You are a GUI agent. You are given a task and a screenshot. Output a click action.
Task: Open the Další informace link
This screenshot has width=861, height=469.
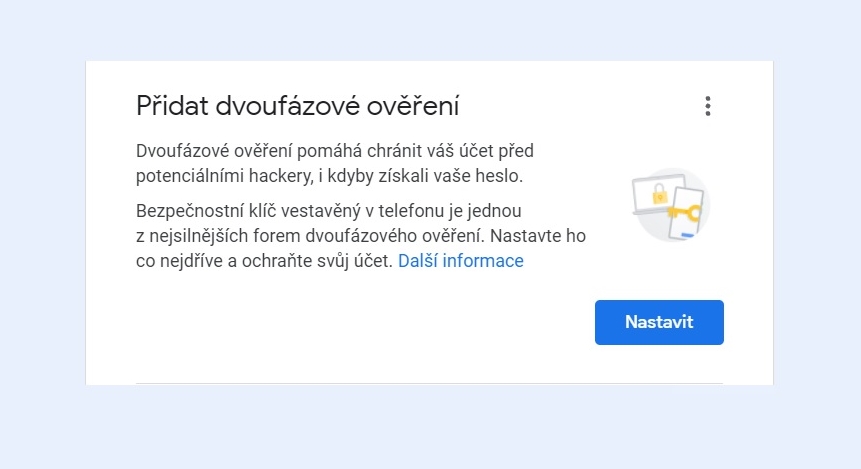point(461,261)
